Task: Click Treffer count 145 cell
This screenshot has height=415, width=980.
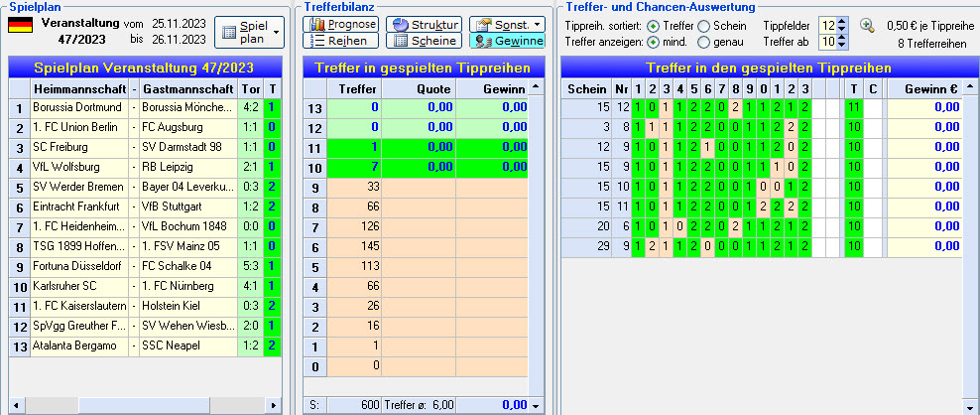Action: click(x=354, y=246)
